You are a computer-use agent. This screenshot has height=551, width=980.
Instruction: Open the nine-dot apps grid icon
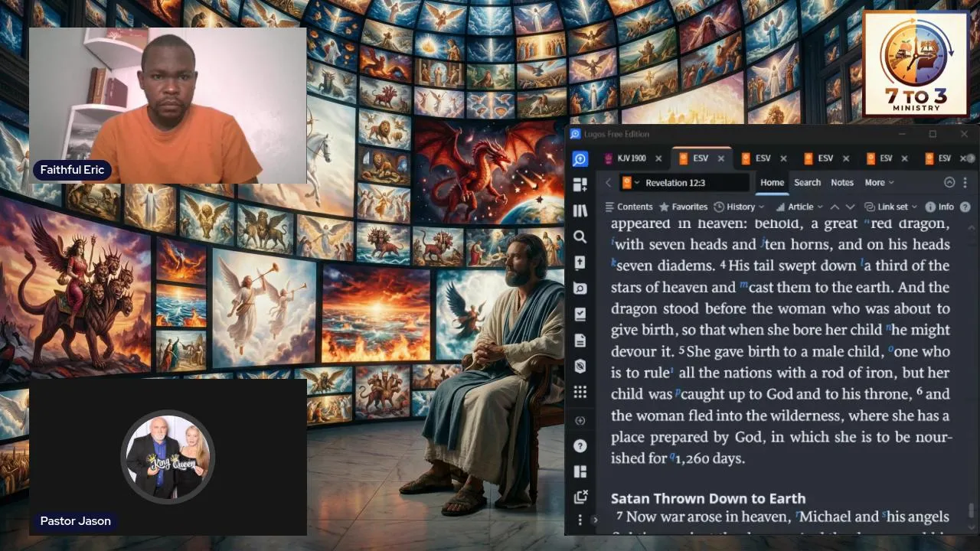click(x=580, y=392)
